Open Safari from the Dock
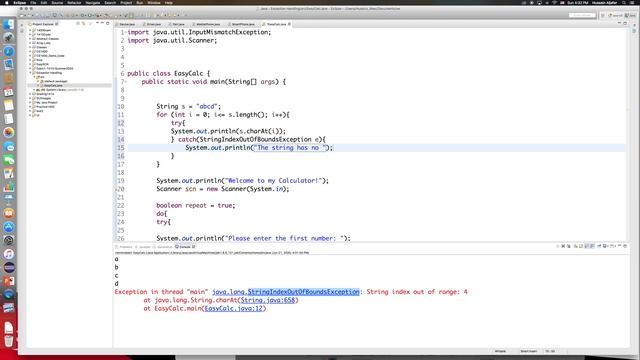 pos(9,51)
